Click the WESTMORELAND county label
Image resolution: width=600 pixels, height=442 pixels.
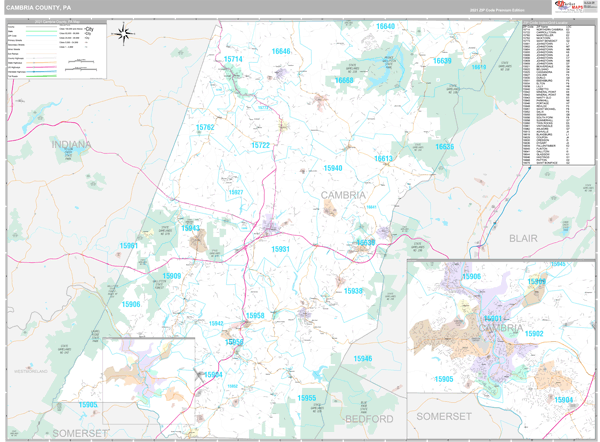click(31, 371)
